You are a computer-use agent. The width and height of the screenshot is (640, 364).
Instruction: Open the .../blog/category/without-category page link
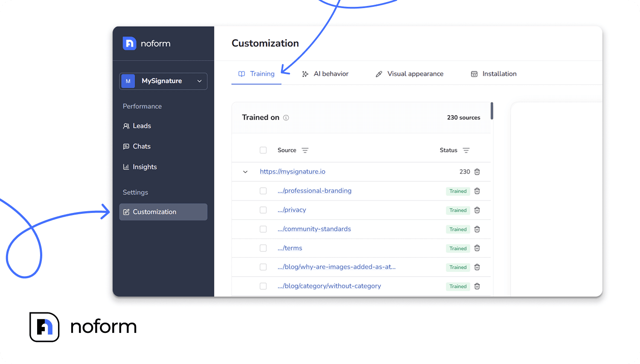click(329, 286)
